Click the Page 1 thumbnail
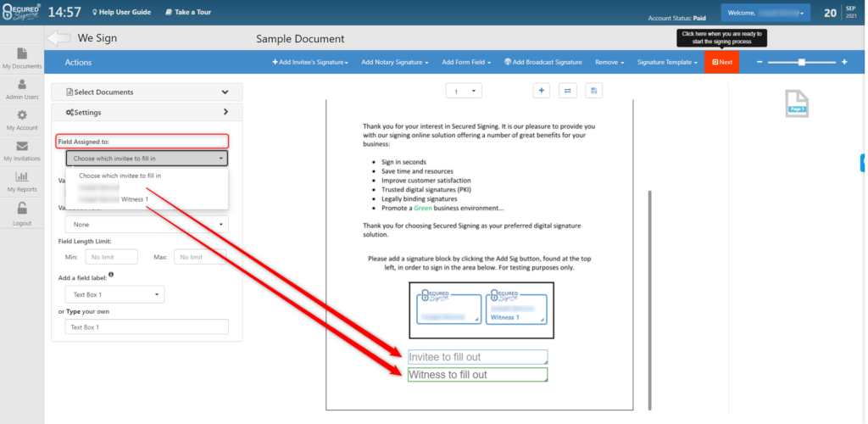 [797, 104]
